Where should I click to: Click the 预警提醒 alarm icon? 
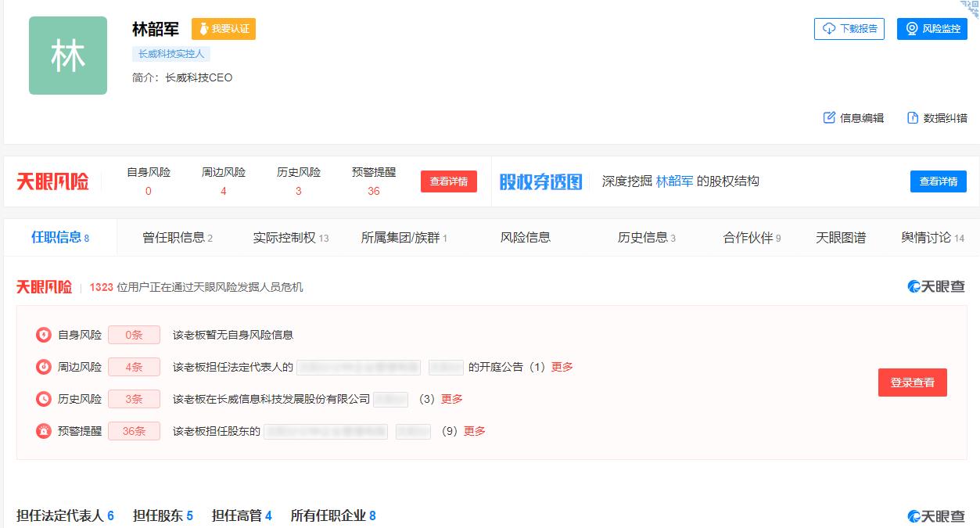pos(44,431)
